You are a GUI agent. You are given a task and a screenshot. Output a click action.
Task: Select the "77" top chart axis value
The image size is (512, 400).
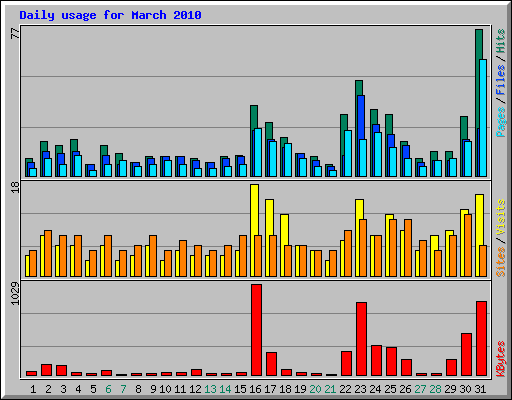(x=15, y=33)
